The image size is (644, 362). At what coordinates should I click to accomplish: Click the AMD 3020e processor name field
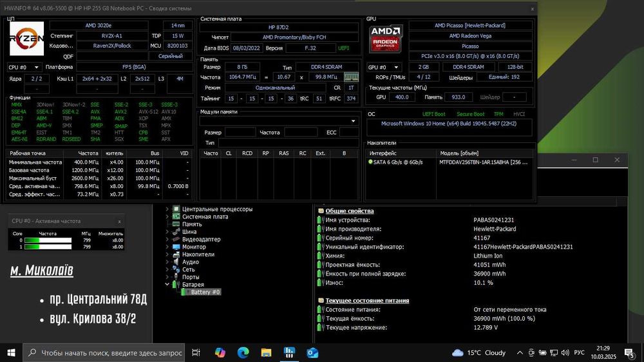(x=99, y=26)
